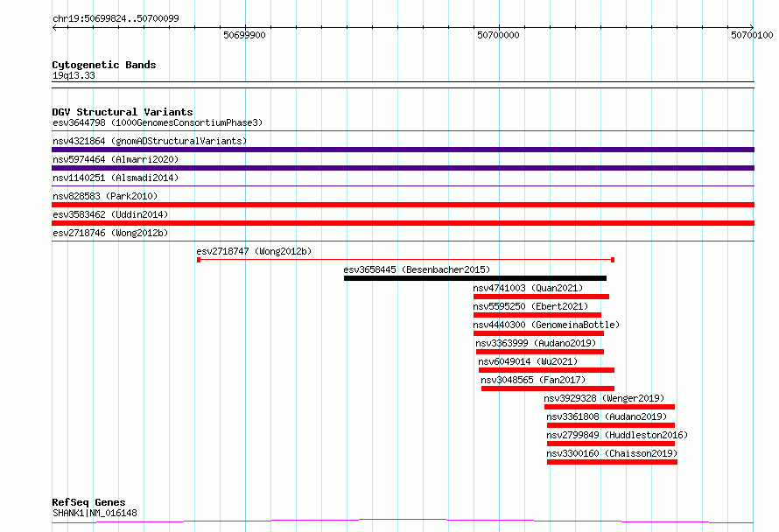Click the 19q13.33 cytogenetic band label

click(74, 75)
